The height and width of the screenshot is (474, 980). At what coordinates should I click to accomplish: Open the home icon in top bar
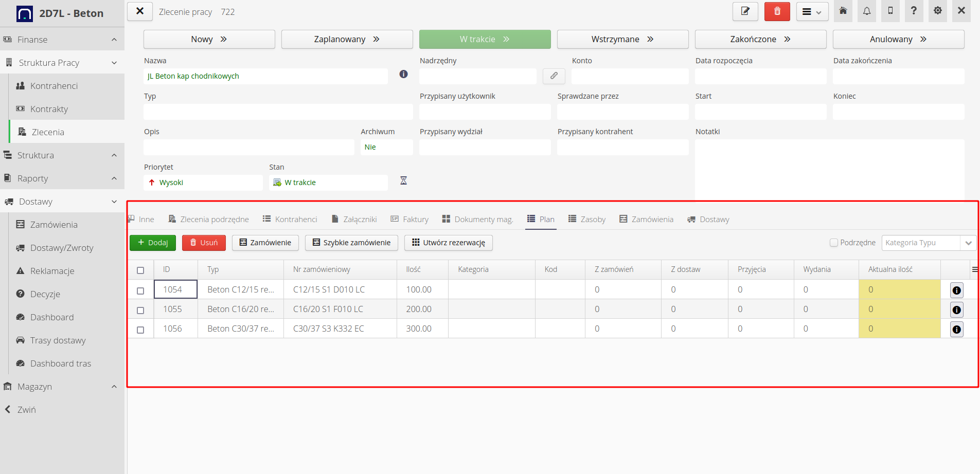click(x=843, y=11)
